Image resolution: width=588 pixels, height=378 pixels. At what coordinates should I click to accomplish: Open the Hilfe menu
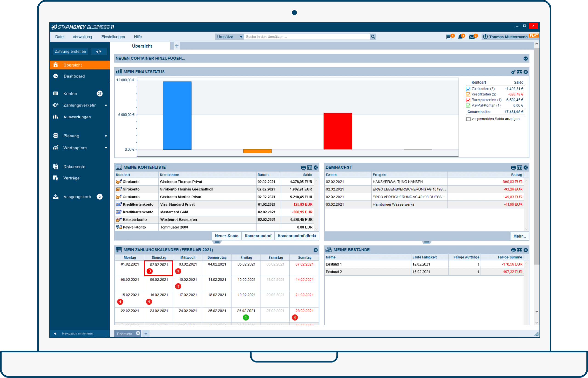tap(138, 37)
